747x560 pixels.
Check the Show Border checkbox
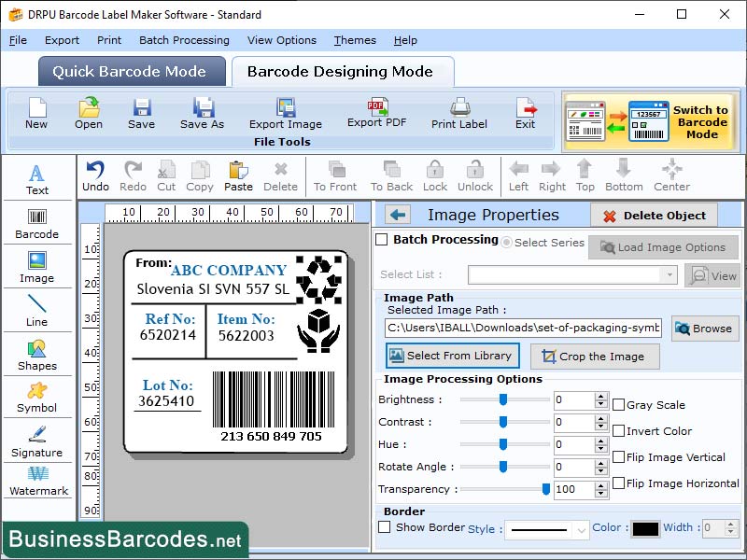pyautogui.click(x=384, y=527)
